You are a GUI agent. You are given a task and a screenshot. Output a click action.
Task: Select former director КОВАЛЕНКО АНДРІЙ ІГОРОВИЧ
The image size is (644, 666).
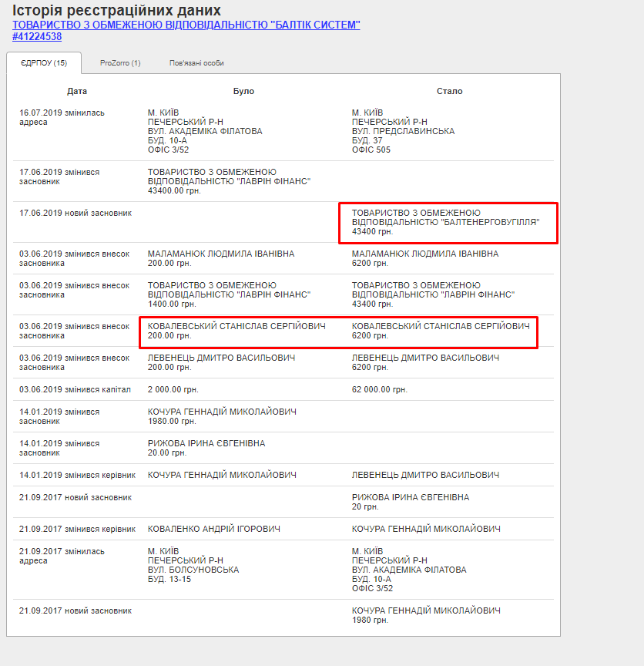pyautogui.click(x=214, y=529)
